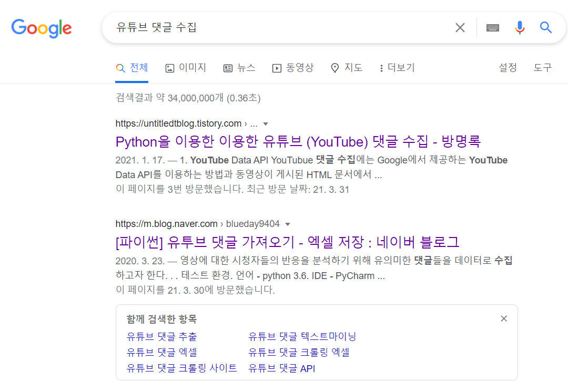This screenshot has height=392, width=568.
Task: Start voice search with the microphone icon
Action: pyautogui.click(x=520, y=27)
